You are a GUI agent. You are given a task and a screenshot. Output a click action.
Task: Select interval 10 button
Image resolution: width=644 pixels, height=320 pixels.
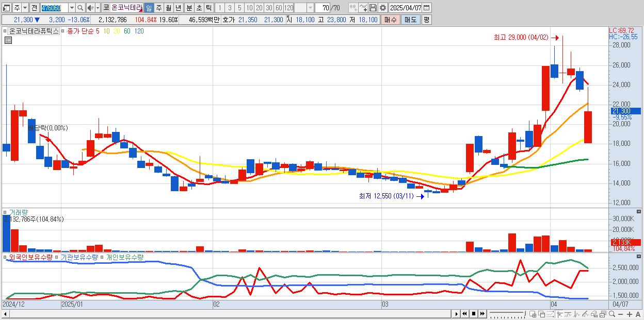(250, 8)
